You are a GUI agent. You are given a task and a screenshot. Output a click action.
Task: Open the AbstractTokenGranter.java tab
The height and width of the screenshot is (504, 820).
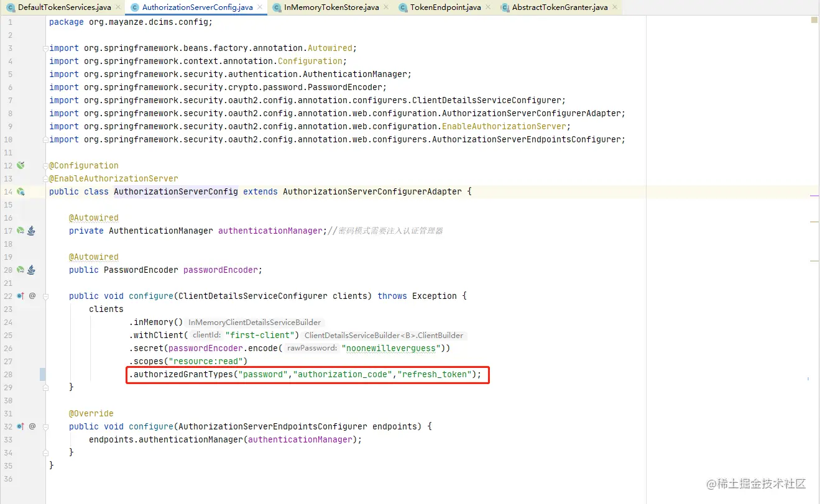560,7
